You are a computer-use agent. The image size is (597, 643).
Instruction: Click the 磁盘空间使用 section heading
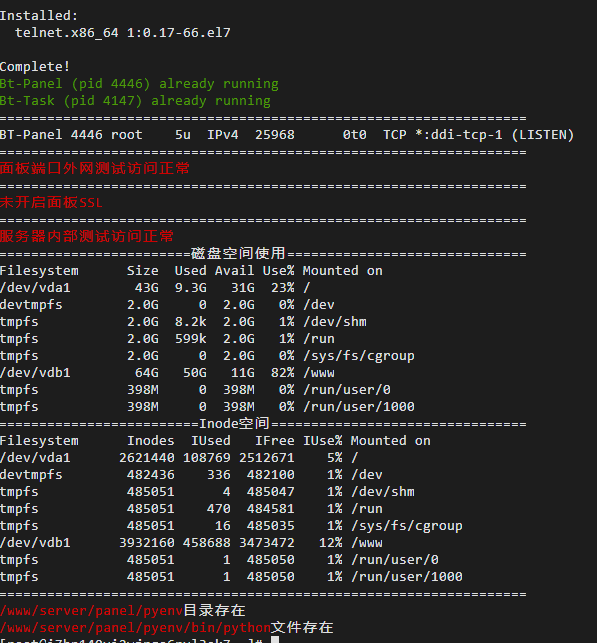[x=238, y=253]
